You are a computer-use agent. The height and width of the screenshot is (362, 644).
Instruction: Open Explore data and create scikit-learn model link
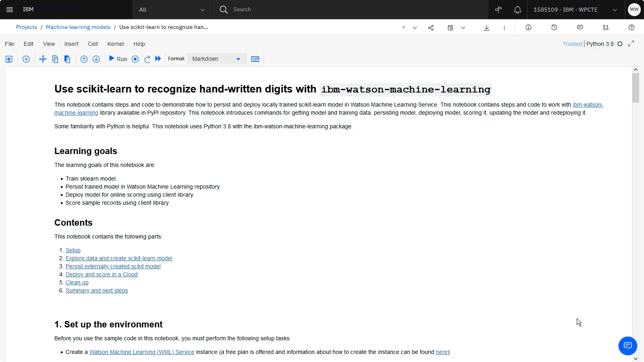[x=119, y=258]
